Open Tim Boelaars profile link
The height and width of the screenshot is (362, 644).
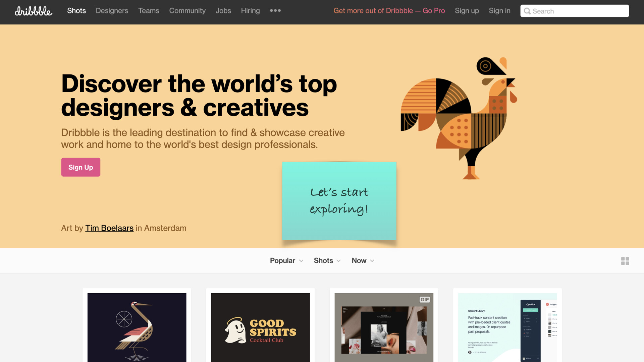tap(109, 228)
